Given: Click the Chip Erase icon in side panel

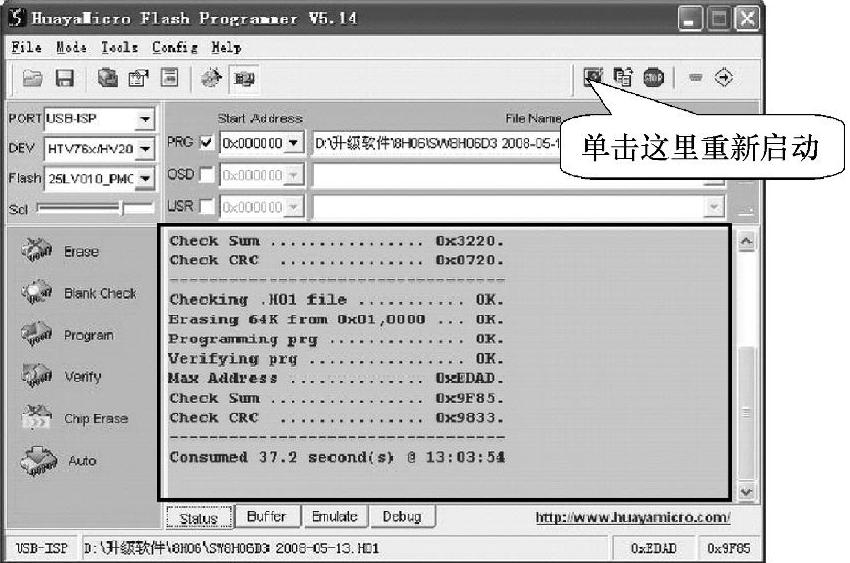Looking at the screenshot, I should pos(36,417).
